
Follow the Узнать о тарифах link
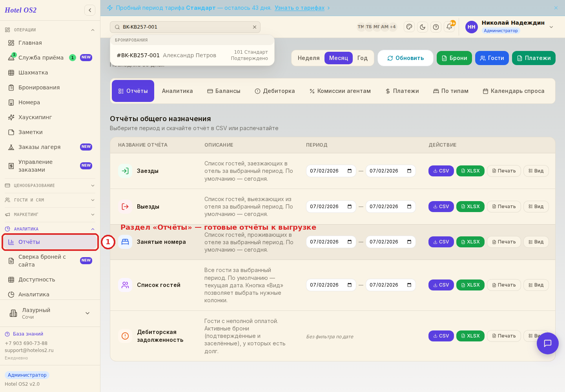300,8
